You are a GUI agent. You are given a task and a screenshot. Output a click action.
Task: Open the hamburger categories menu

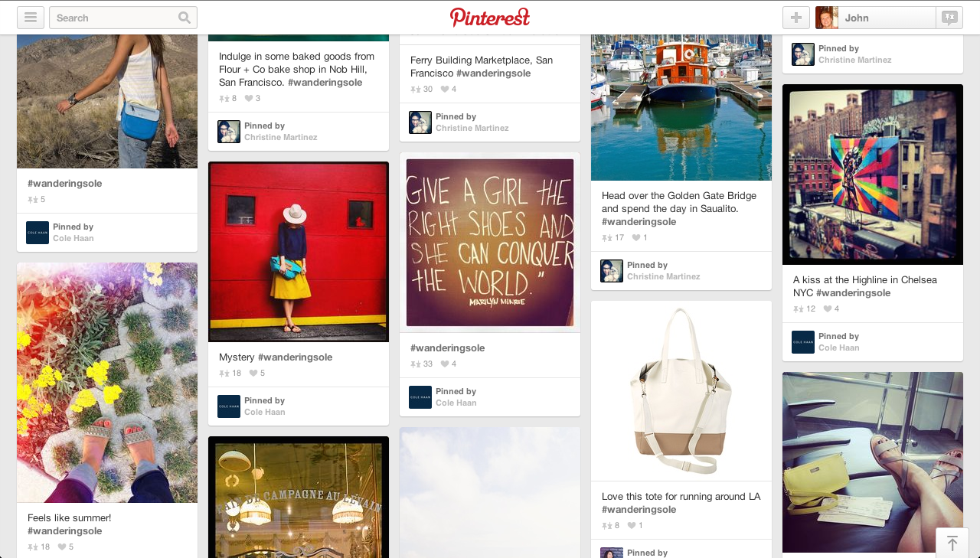[x=31, y=18]
